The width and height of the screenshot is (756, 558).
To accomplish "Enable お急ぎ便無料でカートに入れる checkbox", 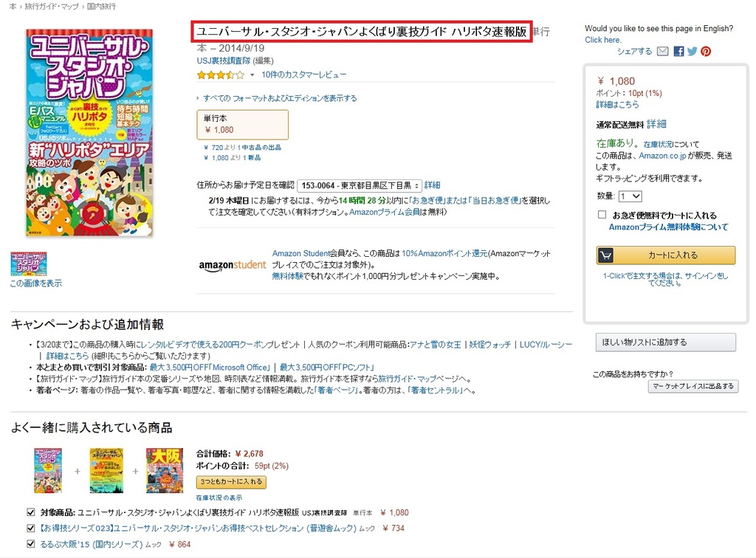I will pos(602,215).
